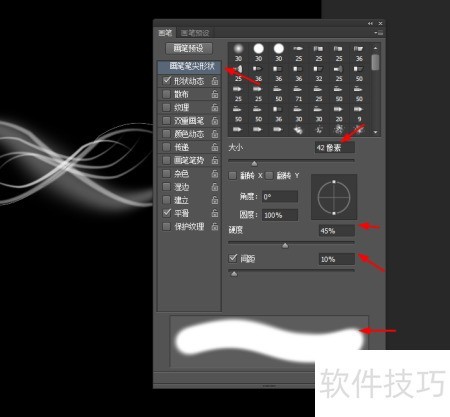Enable the 散布 checkbox
The image size is (450, 417).
166,94
